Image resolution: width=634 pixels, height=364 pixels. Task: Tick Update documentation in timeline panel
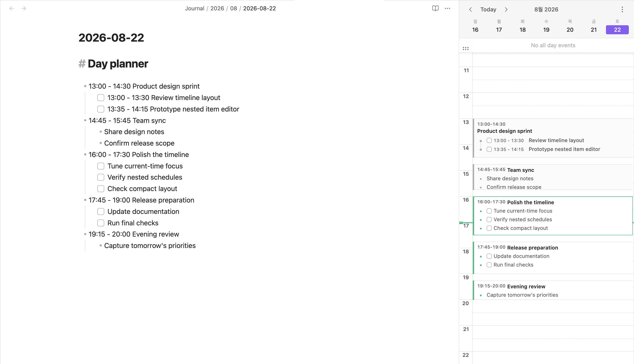[489, 256]
